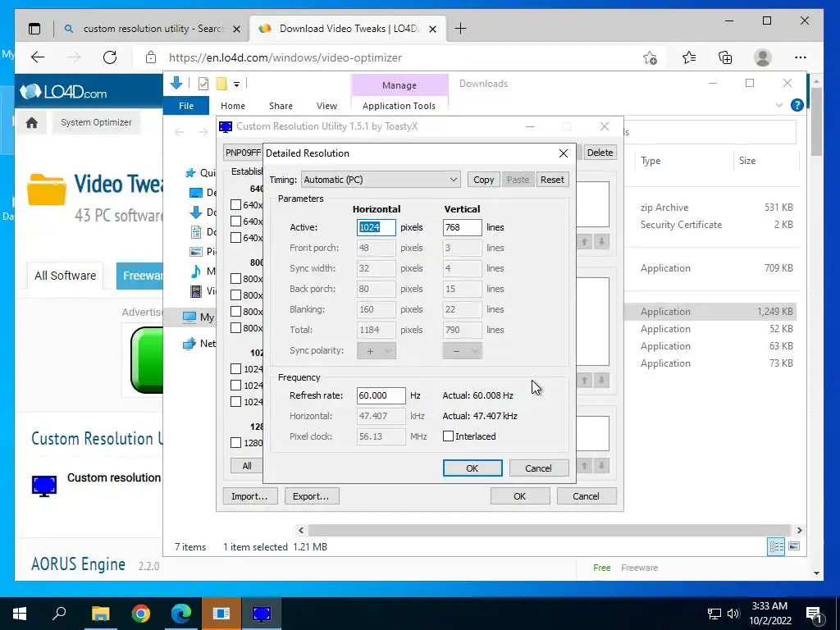Open Windows Start menu
Viewport: 840px width, 630px height.
(20, 614)
